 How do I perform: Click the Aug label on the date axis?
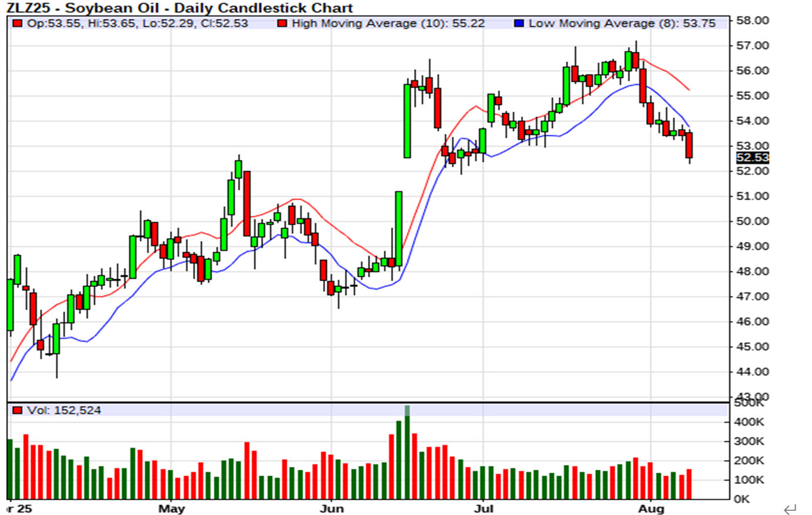[652, 509]
